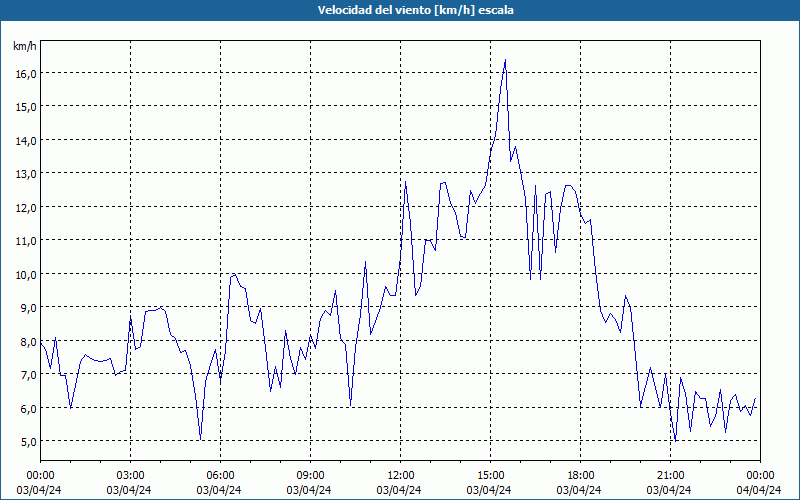This screenshot has height=500, width=800.
Task: Click the "03/04/24" date under 06:00
Action: (x=219, y=490)
